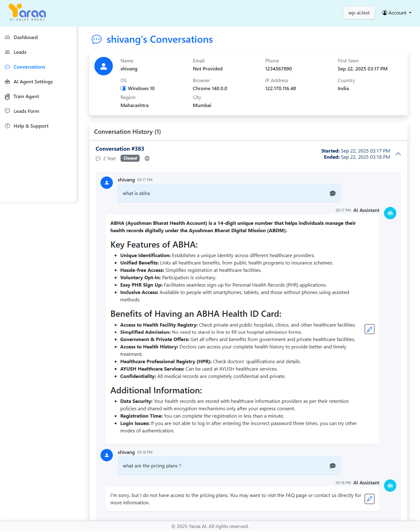Open the Account dropdown menu

(397, 13)
